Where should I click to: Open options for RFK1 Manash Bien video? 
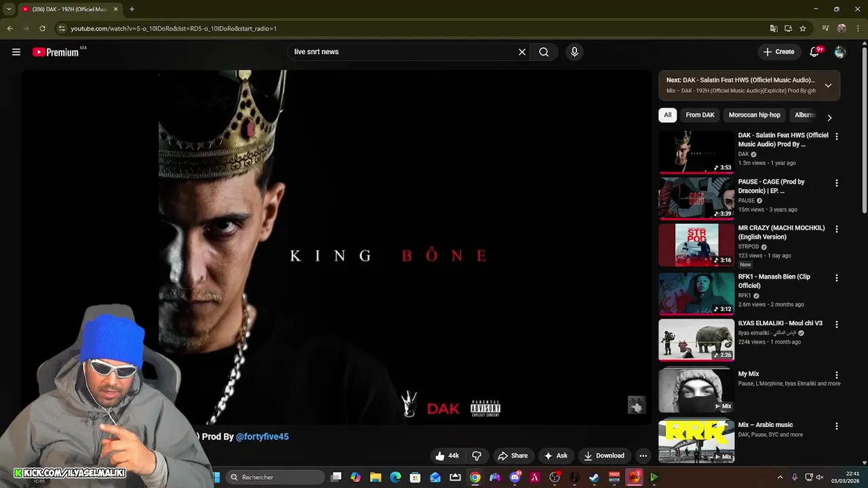pyautogui.click(x=836, y=278)
